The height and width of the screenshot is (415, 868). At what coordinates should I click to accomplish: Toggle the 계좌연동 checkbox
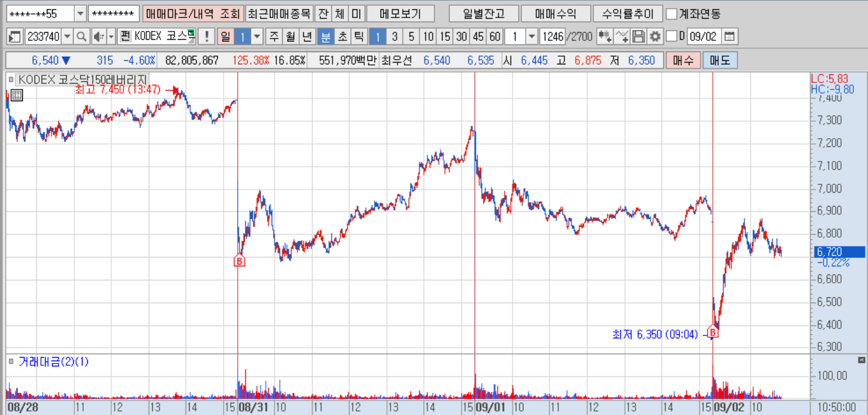(x=672, y=13)
